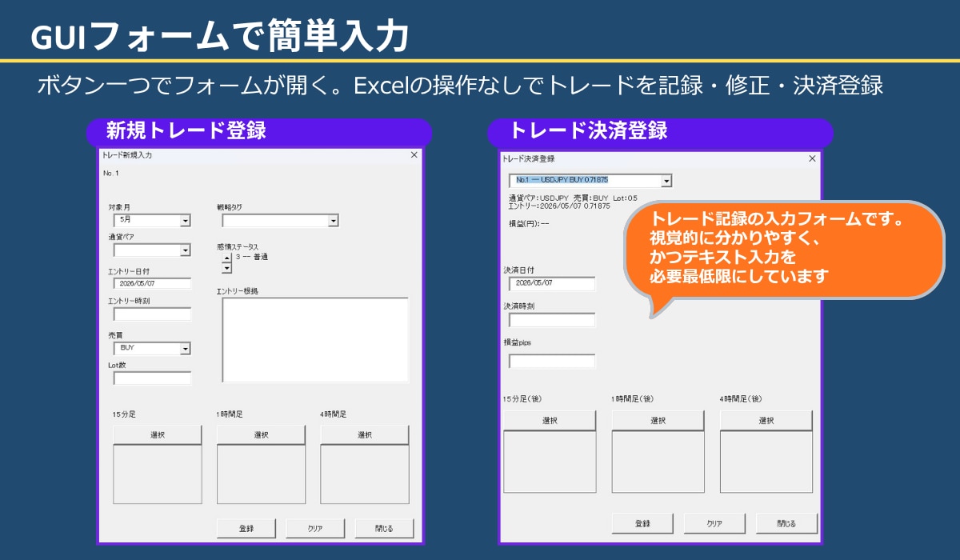
Task: Open the 対象月 dropdown showing 5月
Action: tap(152, 220)
